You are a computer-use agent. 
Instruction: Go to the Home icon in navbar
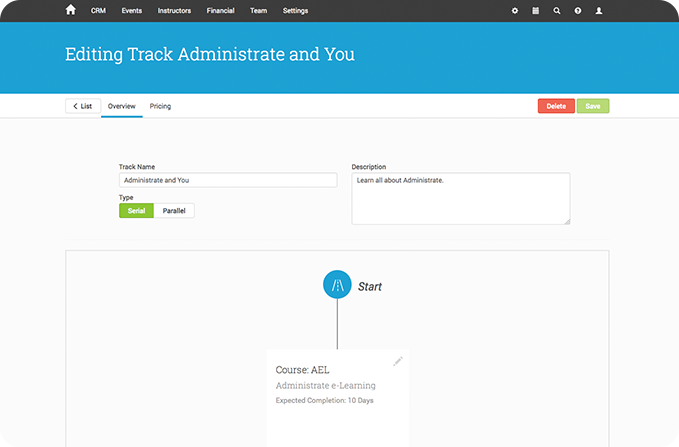point(71,10)
